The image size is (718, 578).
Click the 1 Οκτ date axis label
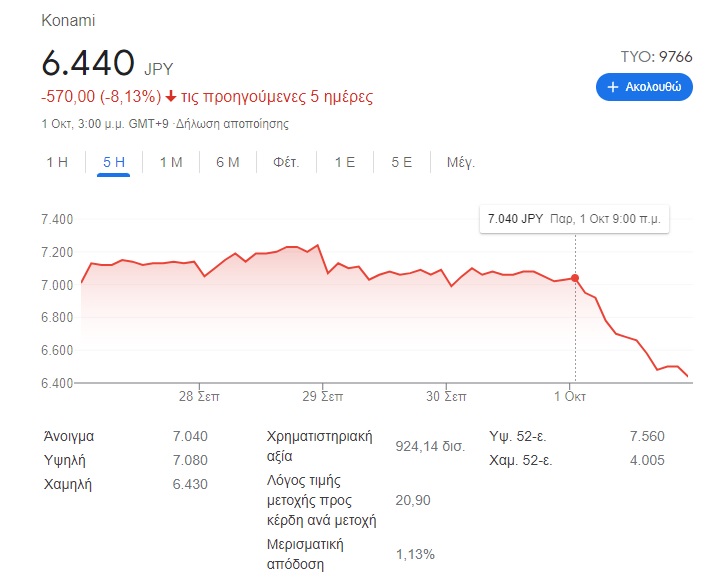571,396
